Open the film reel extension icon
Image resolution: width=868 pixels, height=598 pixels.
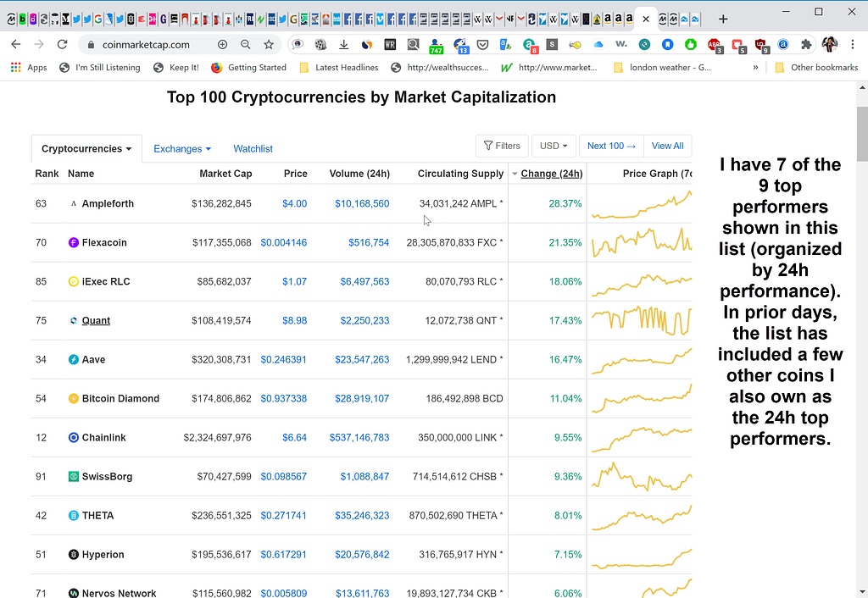(x=320, y=45)
